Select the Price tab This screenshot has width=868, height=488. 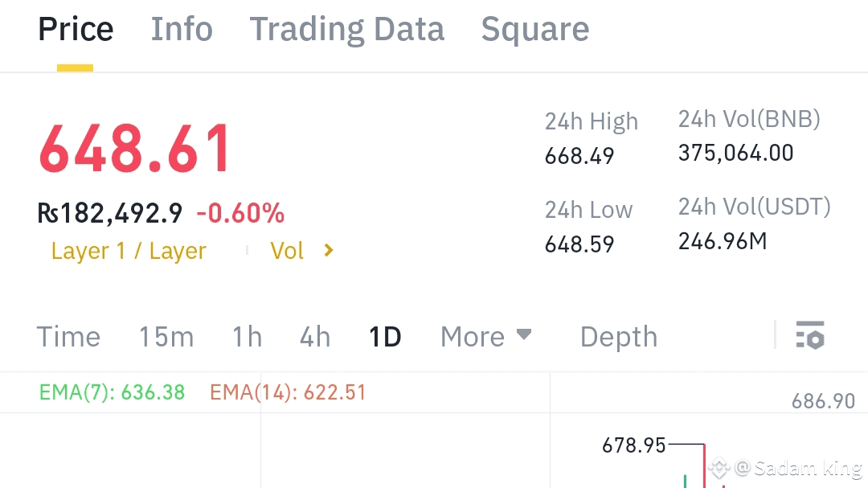pos(76,30)
